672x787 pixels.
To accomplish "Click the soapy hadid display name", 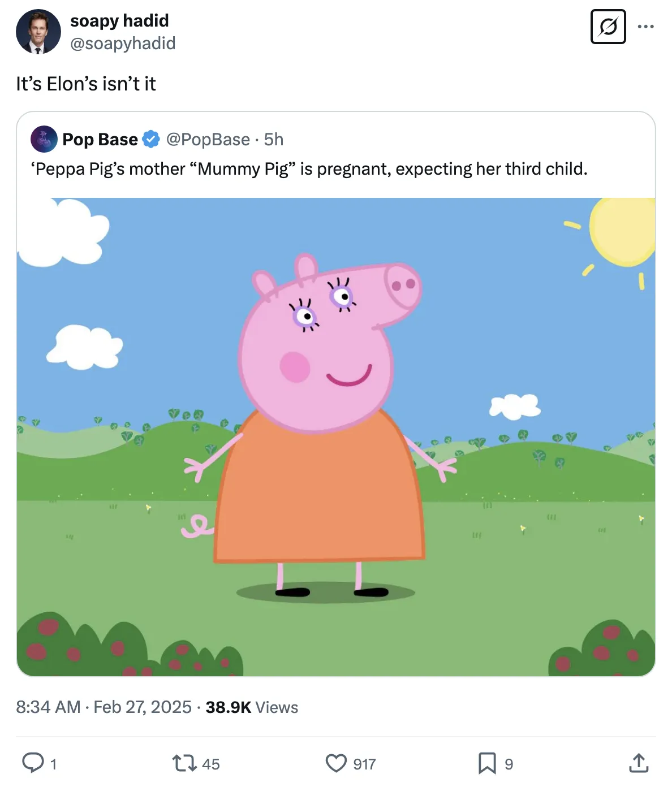I will point(119,21).
